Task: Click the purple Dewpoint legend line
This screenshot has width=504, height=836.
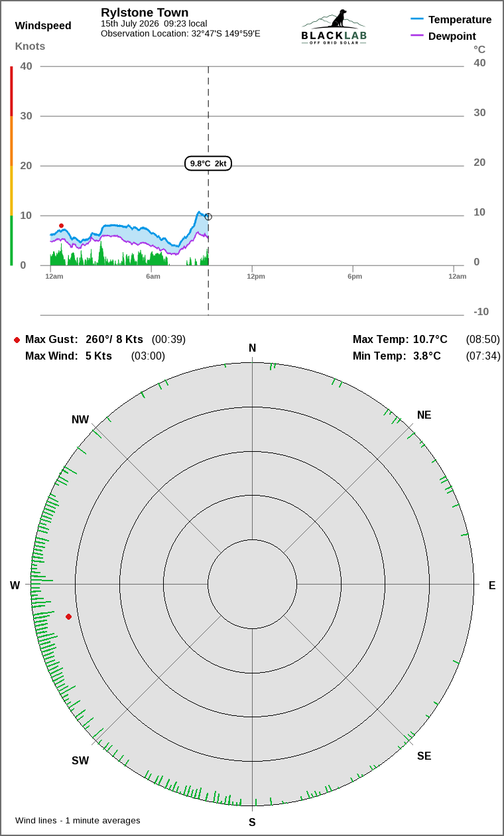Action: tap(417, 36)
